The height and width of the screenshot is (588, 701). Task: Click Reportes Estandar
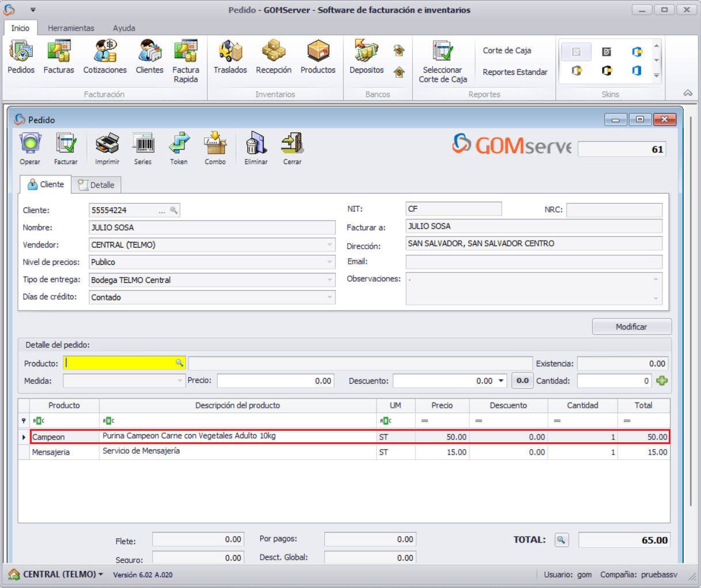coord(515,72)
